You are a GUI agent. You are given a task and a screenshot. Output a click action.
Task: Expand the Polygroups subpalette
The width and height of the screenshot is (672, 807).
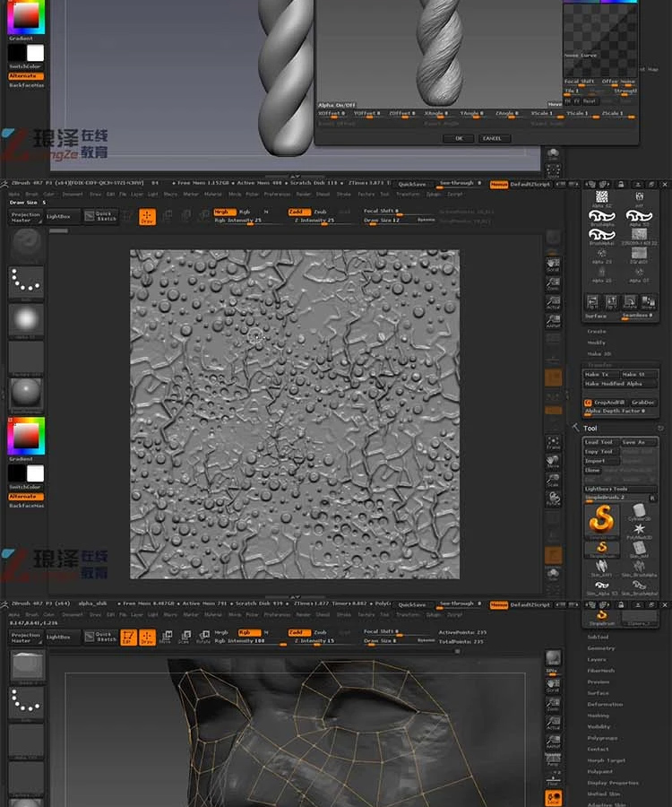coord(603,738)
